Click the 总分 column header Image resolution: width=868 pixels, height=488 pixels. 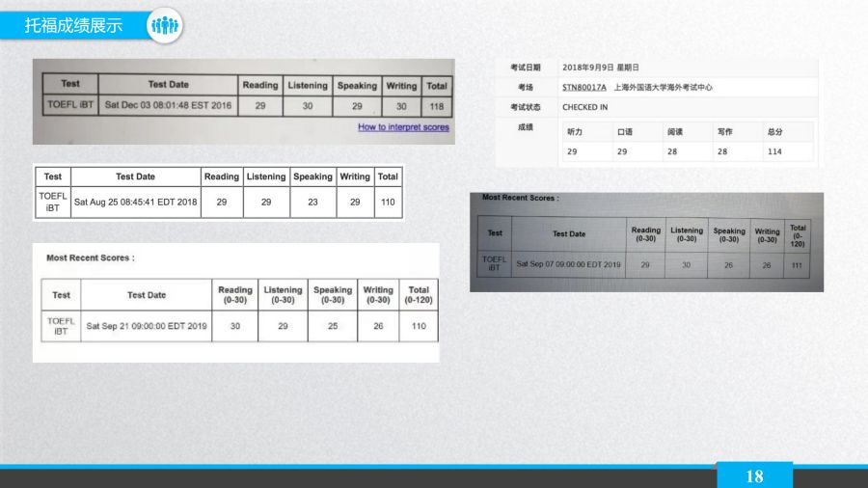[775, 132]
